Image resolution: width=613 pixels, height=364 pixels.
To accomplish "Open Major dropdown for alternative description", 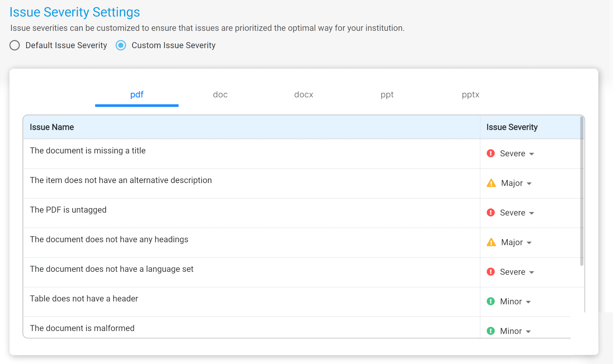I will coord(529,184).
